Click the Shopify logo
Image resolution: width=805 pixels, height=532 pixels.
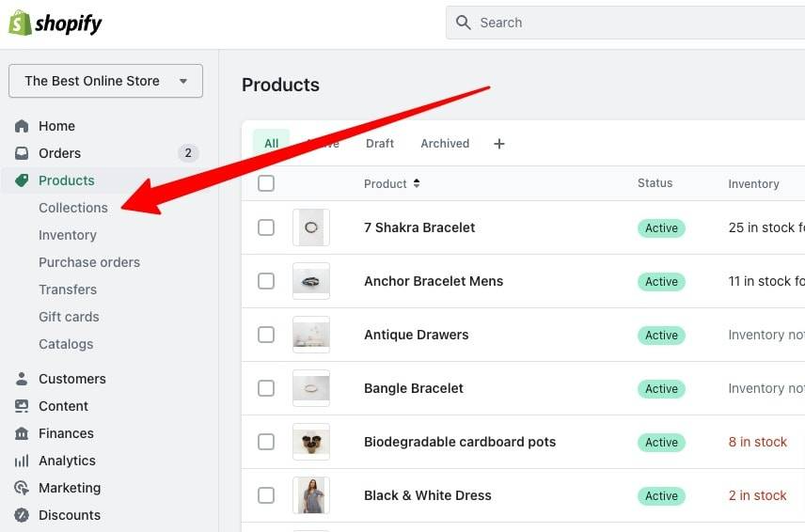click(55, 23)
